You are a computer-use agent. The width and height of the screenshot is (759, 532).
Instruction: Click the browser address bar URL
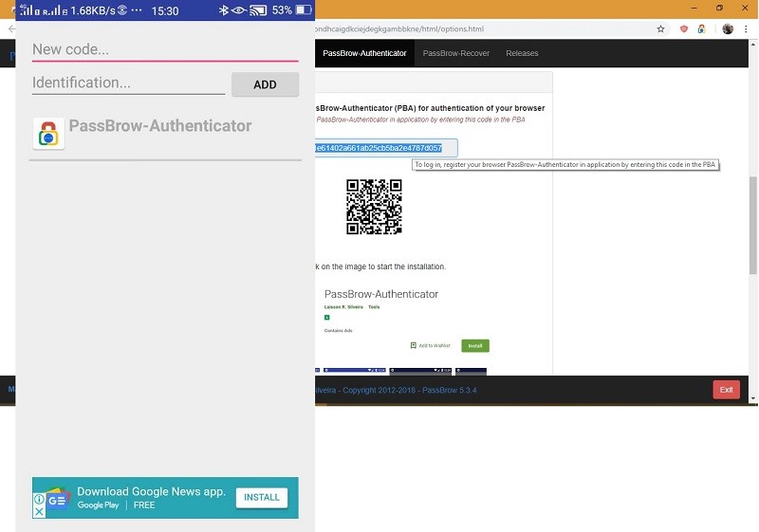click(399, 29)
